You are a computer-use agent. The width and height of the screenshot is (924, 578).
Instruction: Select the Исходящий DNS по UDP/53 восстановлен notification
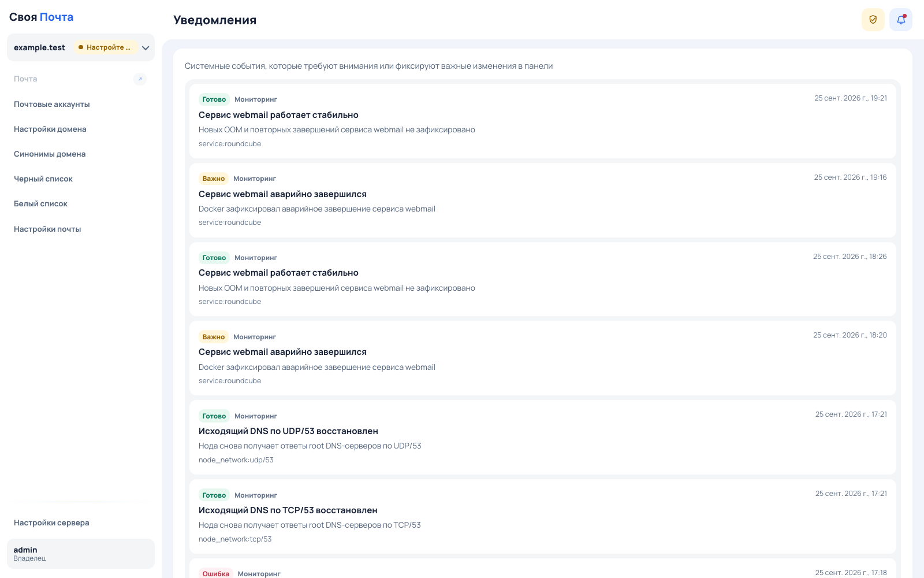tap(543, 438)
